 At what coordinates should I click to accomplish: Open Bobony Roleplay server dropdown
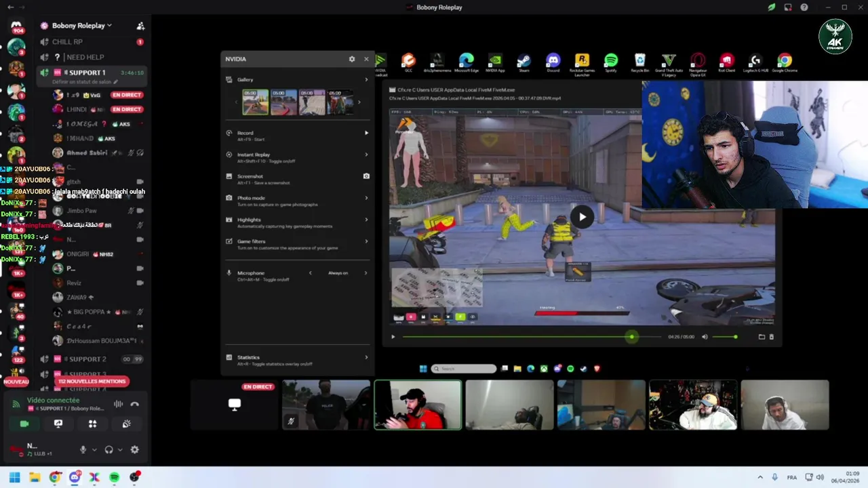click(81, 26)
